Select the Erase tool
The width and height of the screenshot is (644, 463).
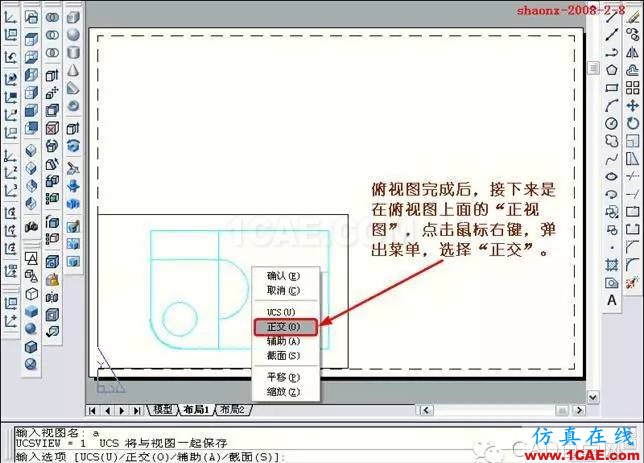coord(632,17)
